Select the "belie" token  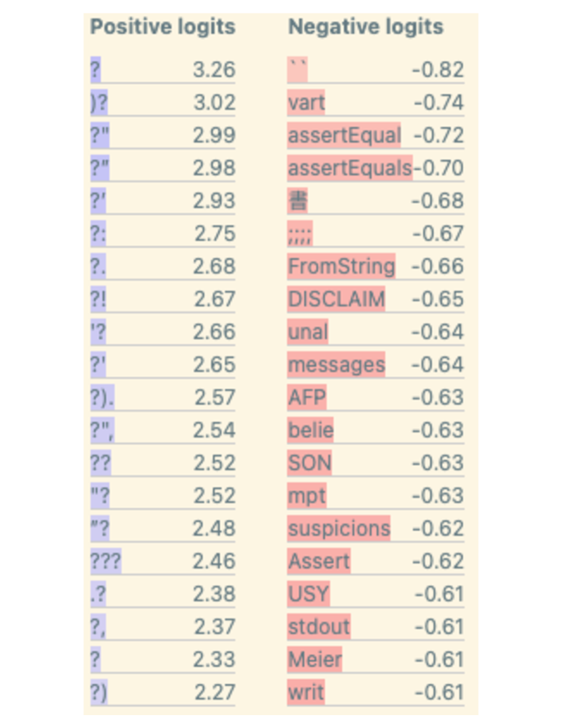click(x=310, y=430)
